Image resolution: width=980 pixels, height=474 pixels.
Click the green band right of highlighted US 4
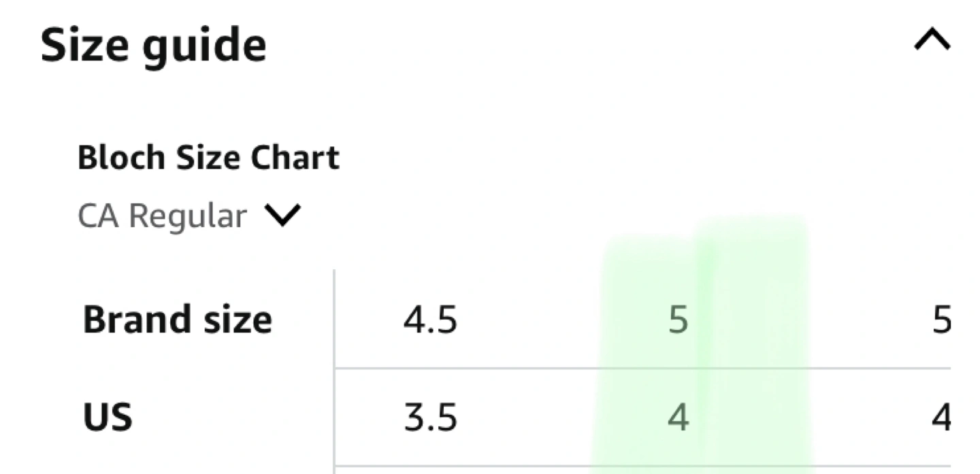(x=759, y=418)
